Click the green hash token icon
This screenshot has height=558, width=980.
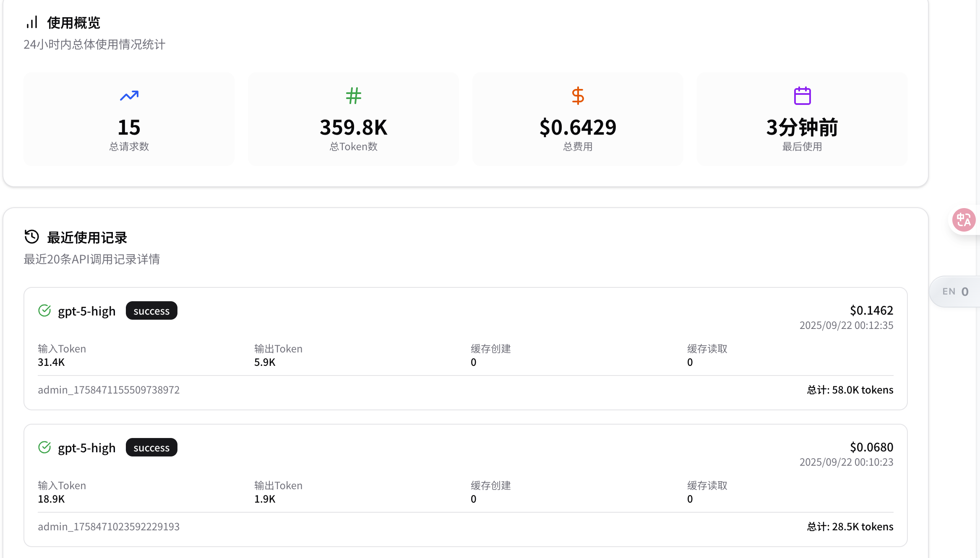click(353, 96)
